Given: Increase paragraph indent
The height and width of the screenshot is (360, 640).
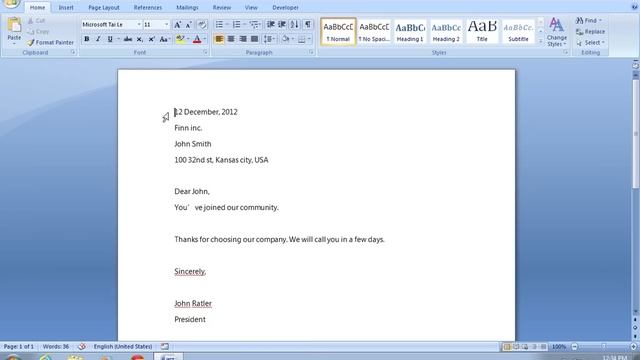Looking at the screenshot, I should click(282, 25).
